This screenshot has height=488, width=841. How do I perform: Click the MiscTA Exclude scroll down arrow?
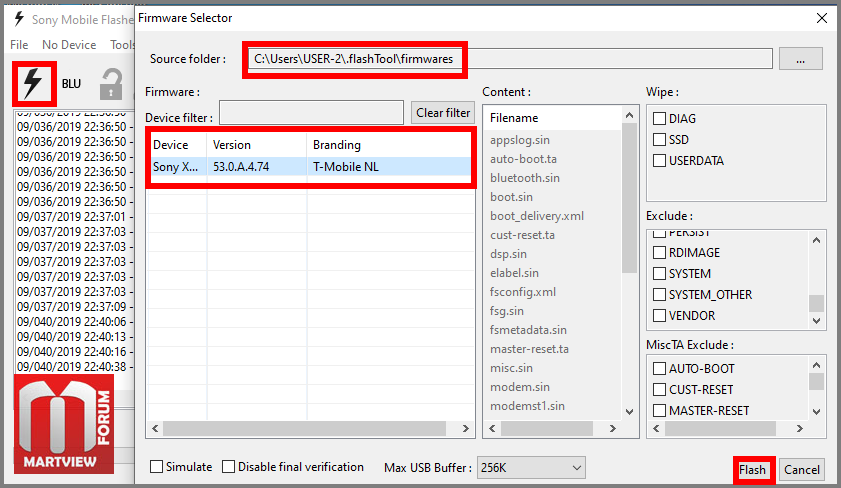(816, 412)
